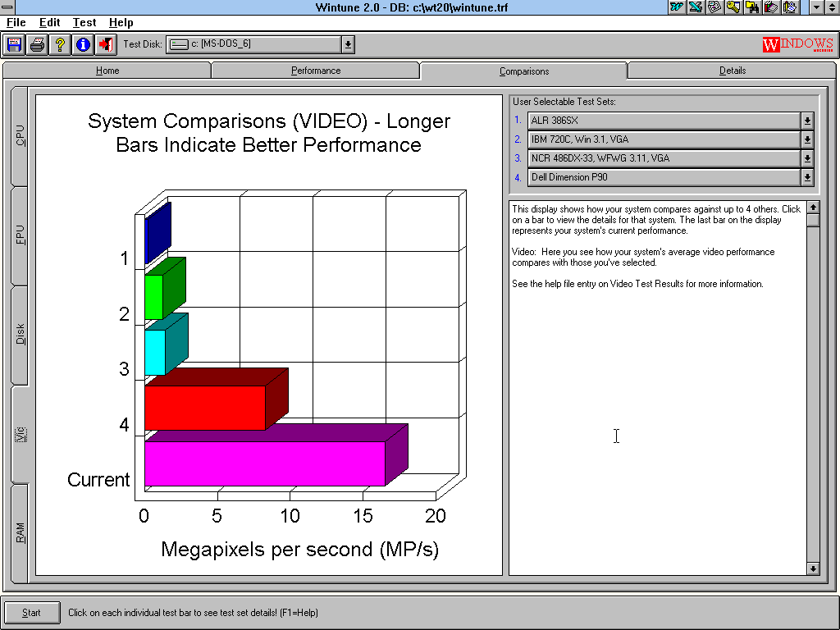Click the description scrollbar down arrow
This screenshot has height=630, width=840.
click(x=813, y=568)
